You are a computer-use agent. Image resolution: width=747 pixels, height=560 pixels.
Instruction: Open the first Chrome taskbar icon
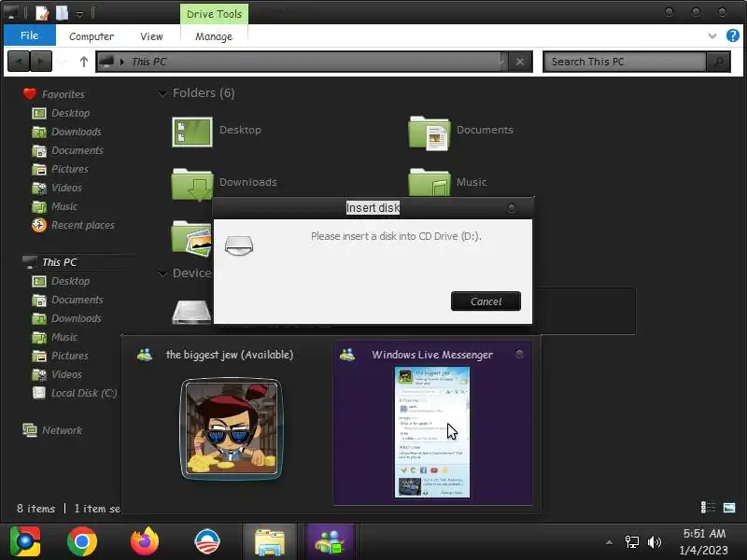pyautogui.click(x=25, y=541)
